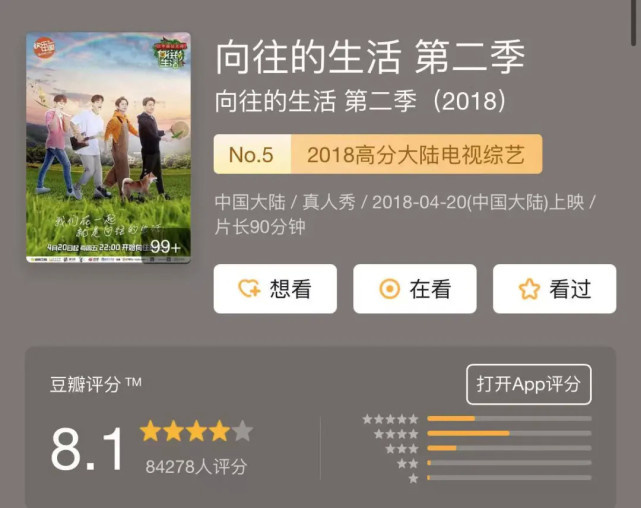Click the four-star rating distribution bar
This screenshot has height=508, width=641.
pyautogui.click(x=509, y=433)
